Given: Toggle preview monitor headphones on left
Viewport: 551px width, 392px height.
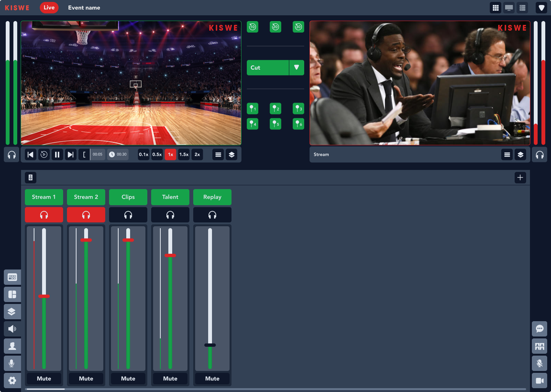Looking at the screenshot, I should [11, 155].
